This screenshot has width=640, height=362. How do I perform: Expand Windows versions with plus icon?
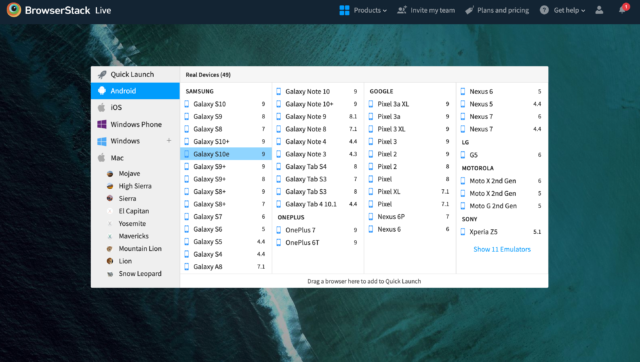tap(169, 141)
